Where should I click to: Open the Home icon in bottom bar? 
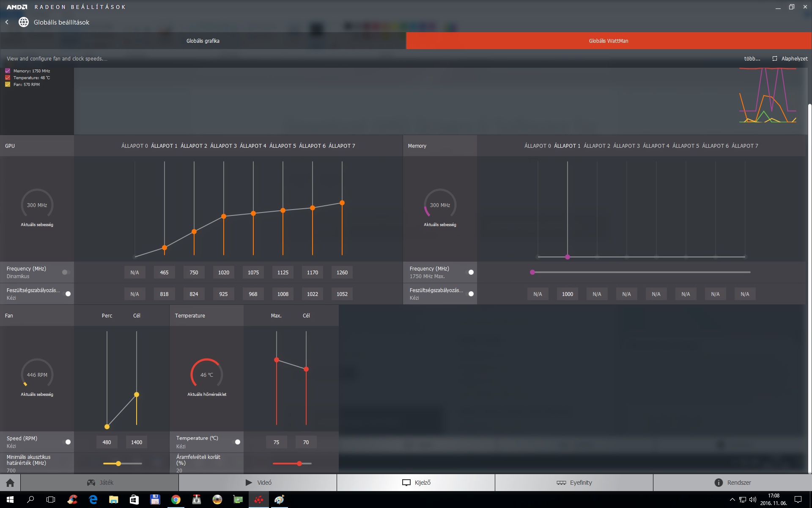tap(10, 483)
